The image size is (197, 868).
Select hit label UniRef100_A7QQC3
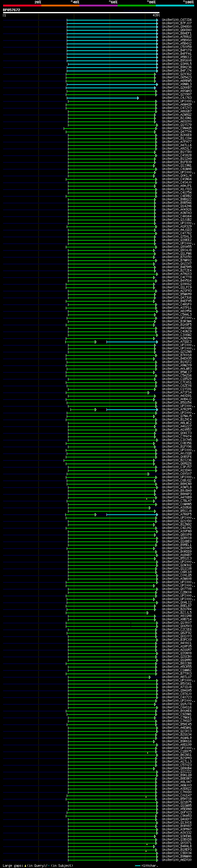(177, 342)
